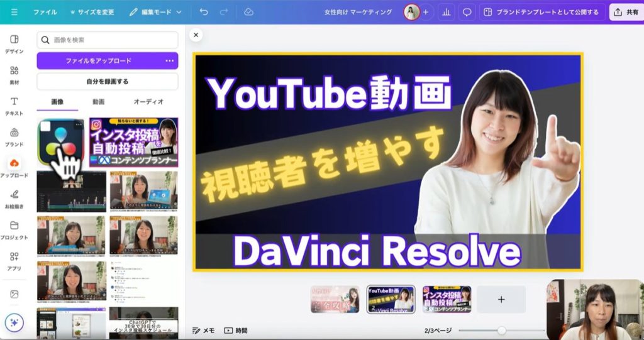644x340 pixels.
Task: Click the 画像を検索 search field
Action: pyautogui.click(x=108, y=40)
